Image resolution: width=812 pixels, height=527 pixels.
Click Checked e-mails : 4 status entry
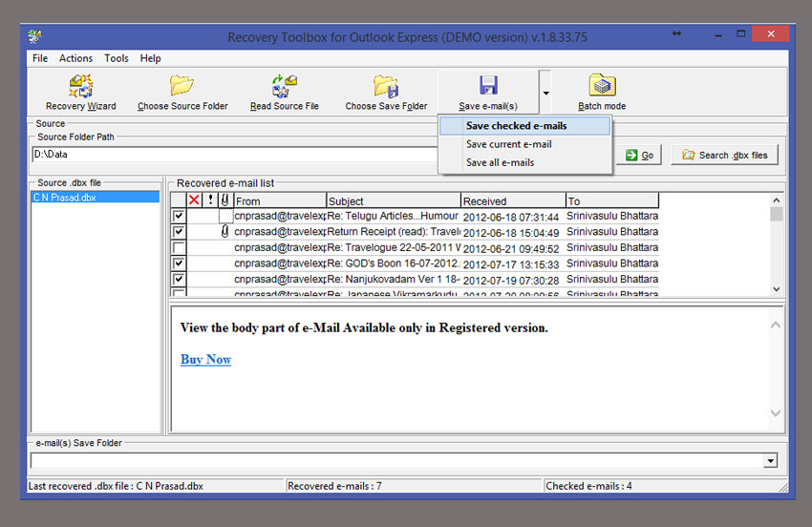[x=588, y=486]
